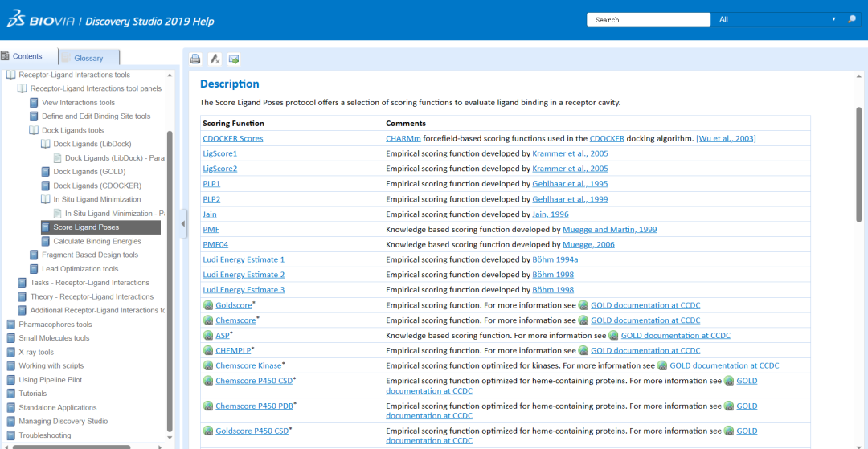Collapse the Receptor-Ligand Interactions tools node
The image size is (868, 449).
pos(10,75)
